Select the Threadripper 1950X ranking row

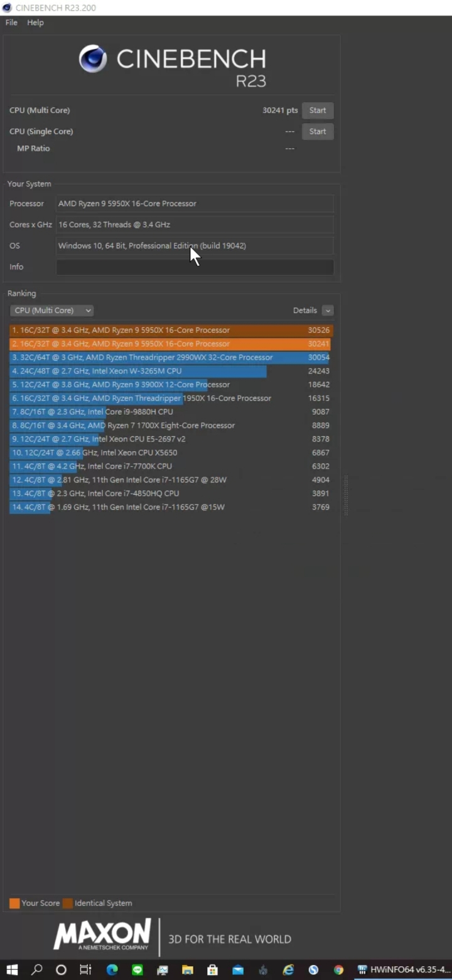(171, 398)
